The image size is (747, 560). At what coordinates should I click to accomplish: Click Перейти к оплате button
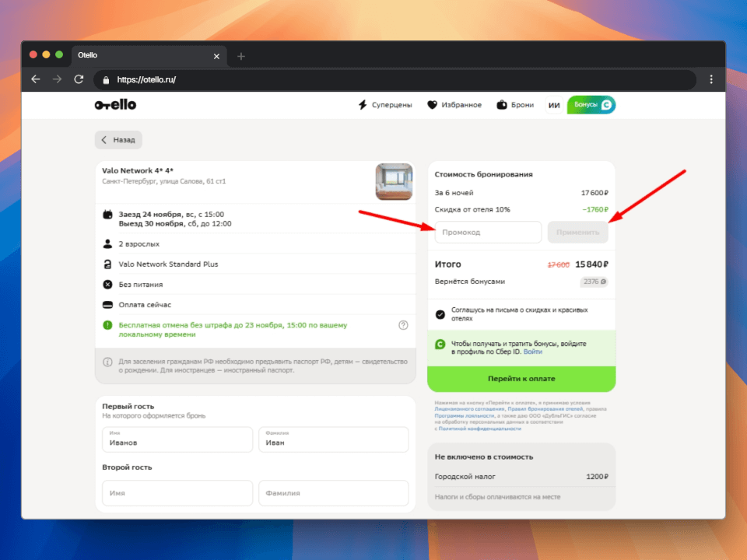[521, 379]
